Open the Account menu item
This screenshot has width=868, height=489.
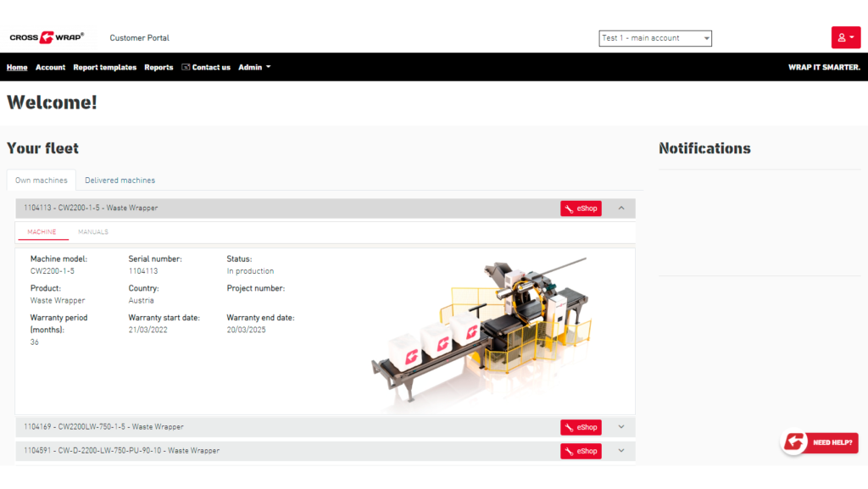click(x=50, y=68)
